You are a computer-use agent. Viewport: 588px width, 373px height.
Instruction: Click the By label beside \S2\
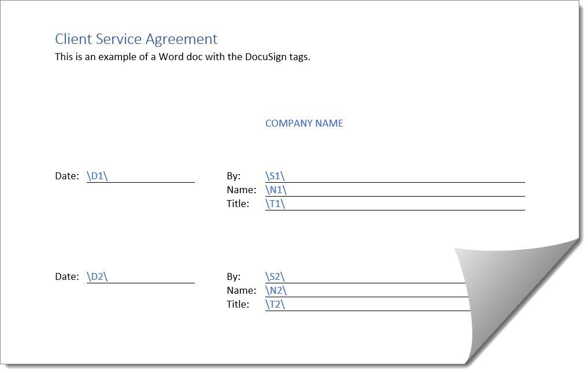(x=234, y=276)
